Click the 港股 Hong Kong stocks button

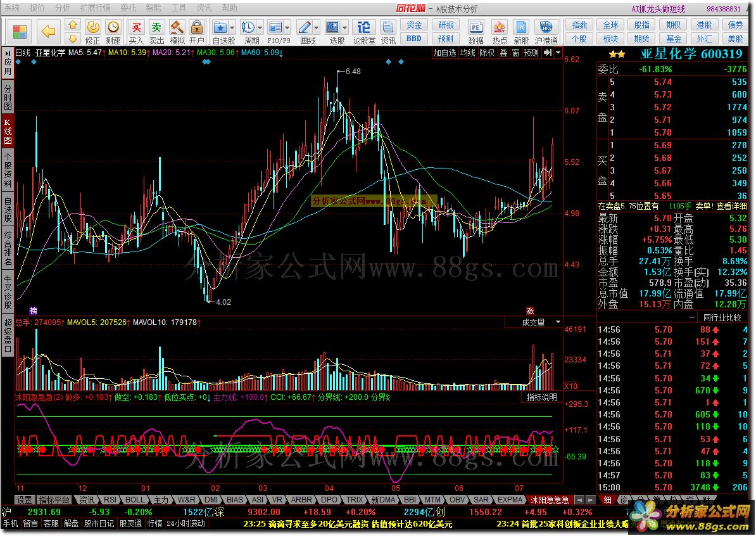704,25
